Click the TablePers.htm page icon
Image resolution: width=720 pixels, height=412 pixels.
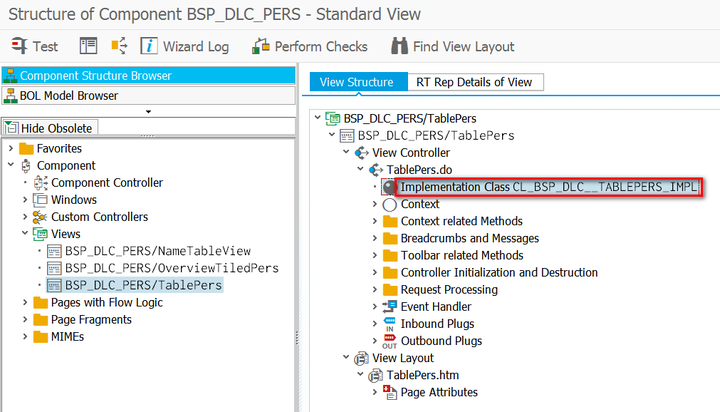(376, 375)
